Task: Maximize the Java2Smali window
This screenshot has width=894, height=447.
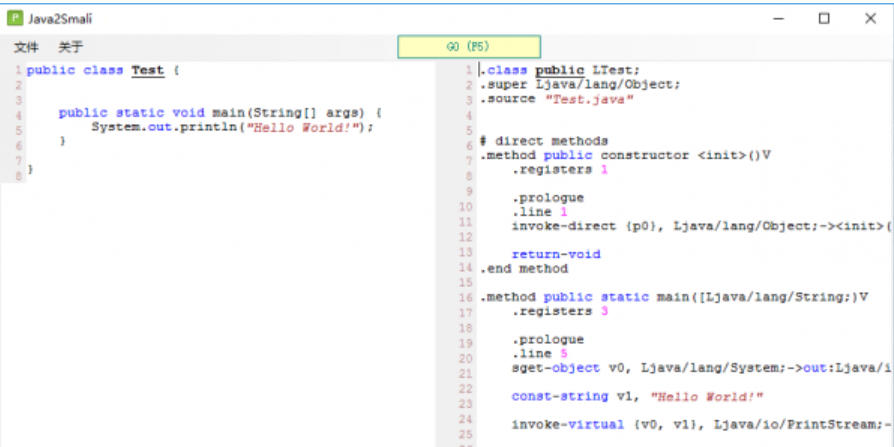Action: (824, 18)
